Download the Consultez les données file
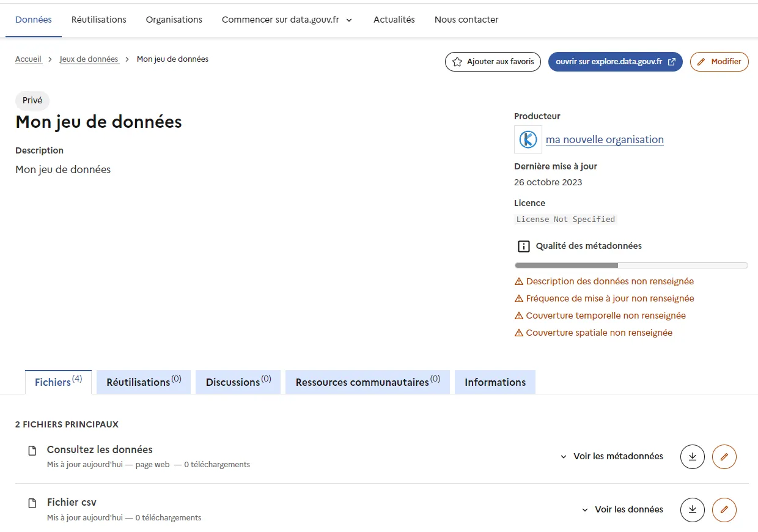The image size is (758, 532). [x=693, y=456]
